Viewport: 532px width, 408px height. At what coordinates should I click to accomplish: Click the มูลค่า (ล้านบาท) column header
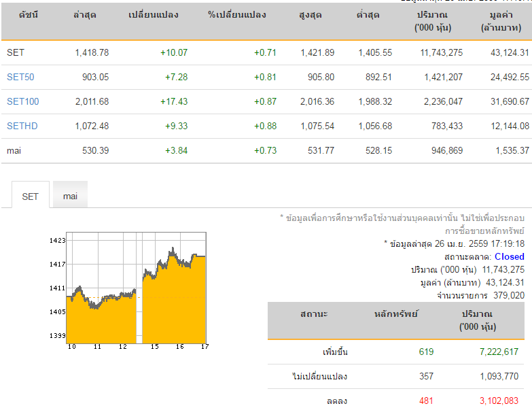[x=501, y=21]
